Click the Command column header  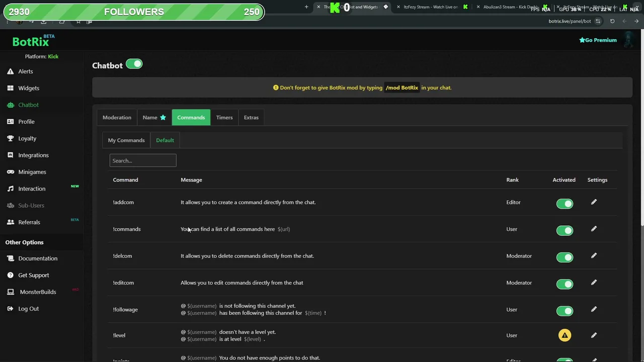[125, 179]
